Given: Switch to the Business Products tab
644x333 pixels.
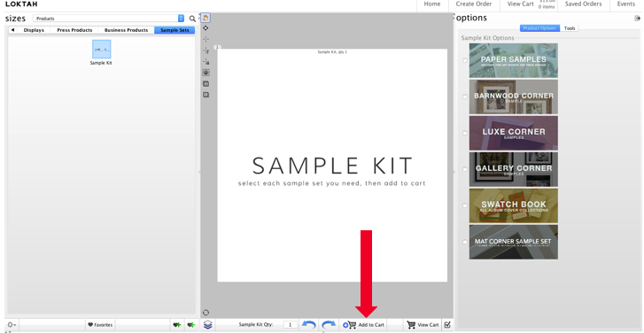Looking at the screenshot, I should tap(126, 30).
